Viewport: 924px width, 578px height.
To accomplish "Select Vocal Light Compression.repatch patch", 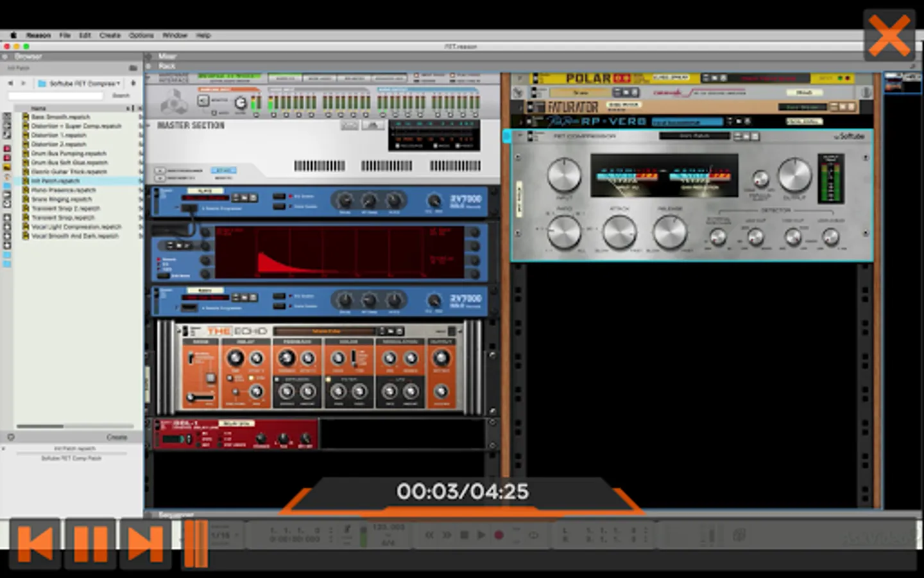I will (76, 227).
